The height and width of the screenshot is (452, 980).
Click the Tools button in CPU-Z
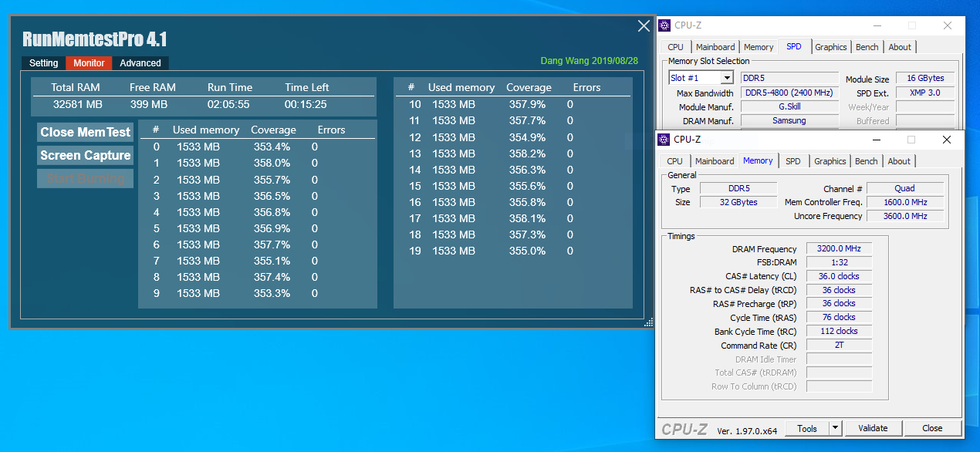point(808,428)
